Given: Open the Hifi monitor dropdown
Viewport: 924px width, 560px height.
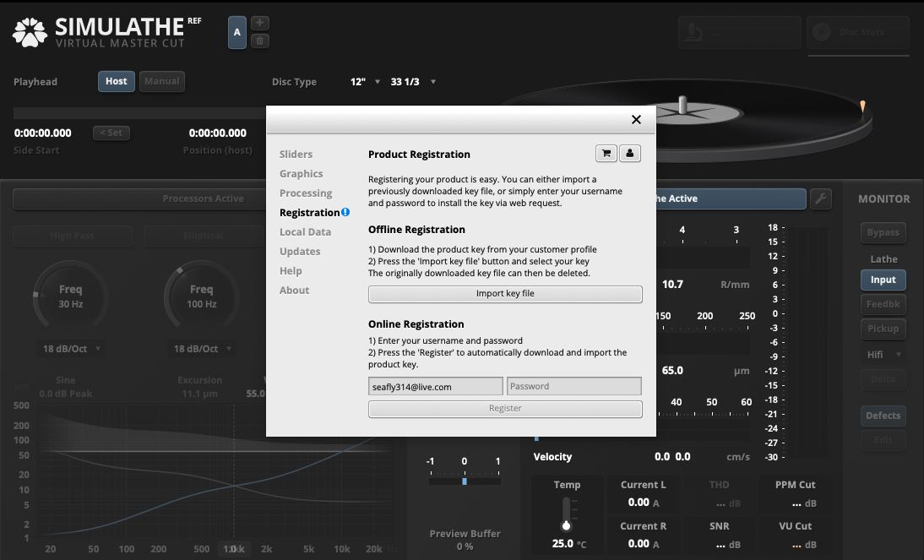Looking at the screenshot, I should 883,354.
